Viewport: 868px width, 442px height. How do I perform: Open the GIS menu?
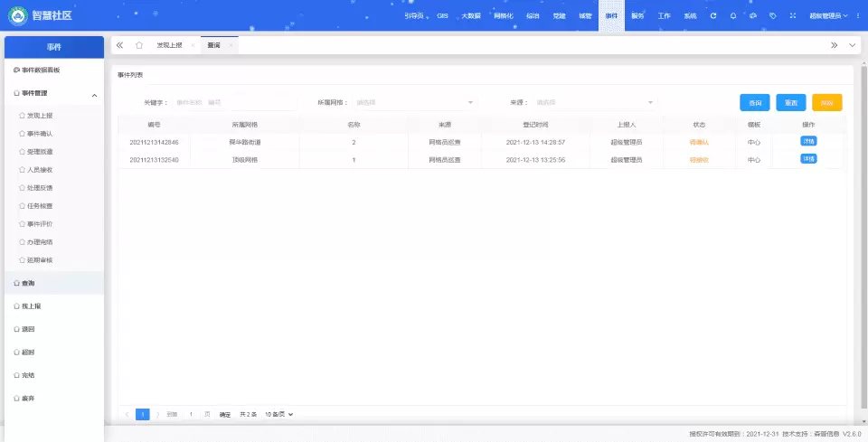point(442,16)
